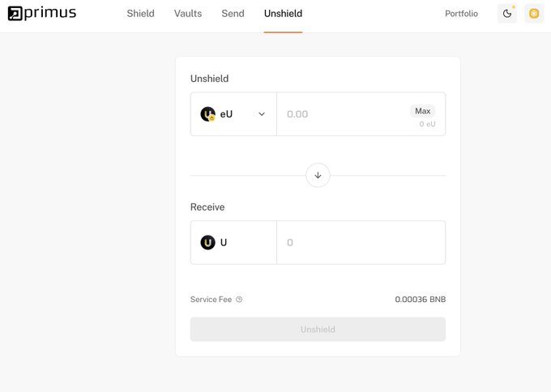Open the yellow wallet avatar icon
Viewport: 551px width, 392px height.
pyautogui.click(x=534, y=14)
